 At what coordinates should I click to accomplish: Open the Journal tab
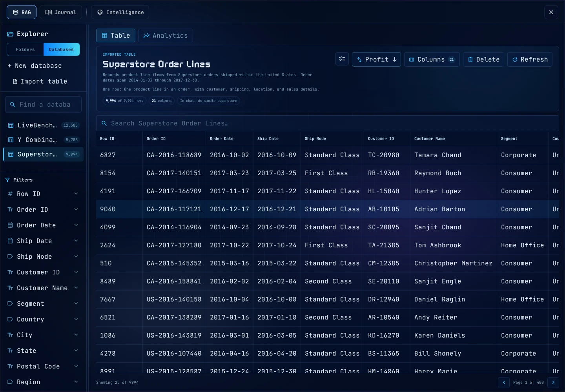click(61, 12)
